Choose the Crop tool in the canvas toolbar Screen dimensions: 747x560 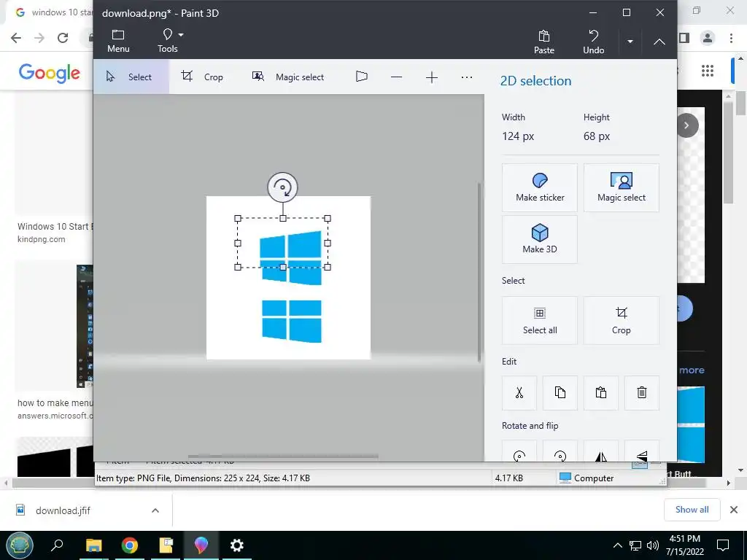point(202,77)
